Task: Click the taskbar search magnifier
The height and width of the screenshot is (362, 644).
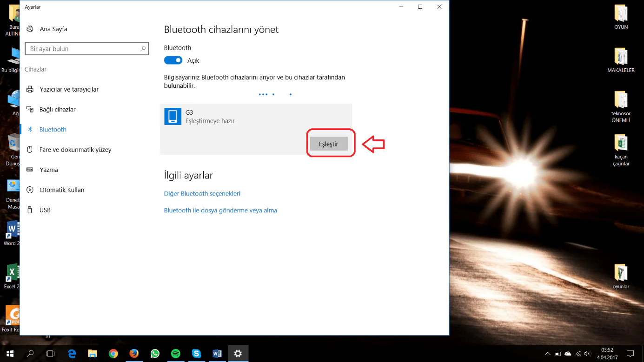Action: (30, 354)
